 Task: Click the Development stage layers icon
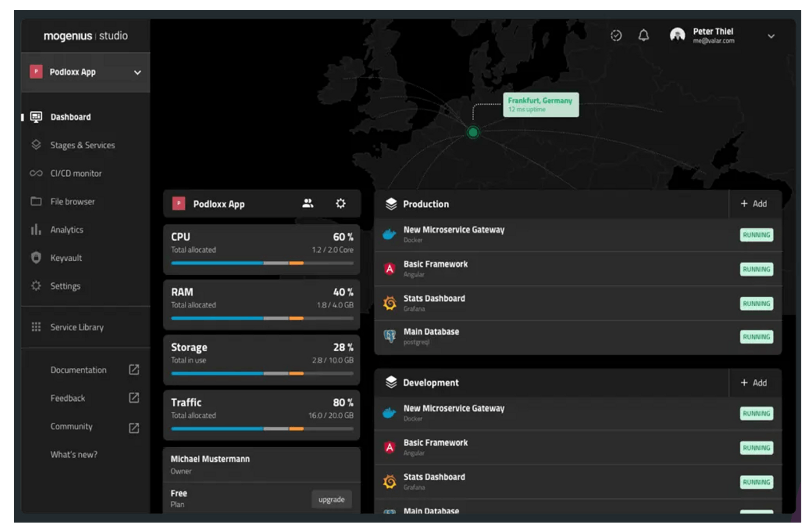[391, 382]
